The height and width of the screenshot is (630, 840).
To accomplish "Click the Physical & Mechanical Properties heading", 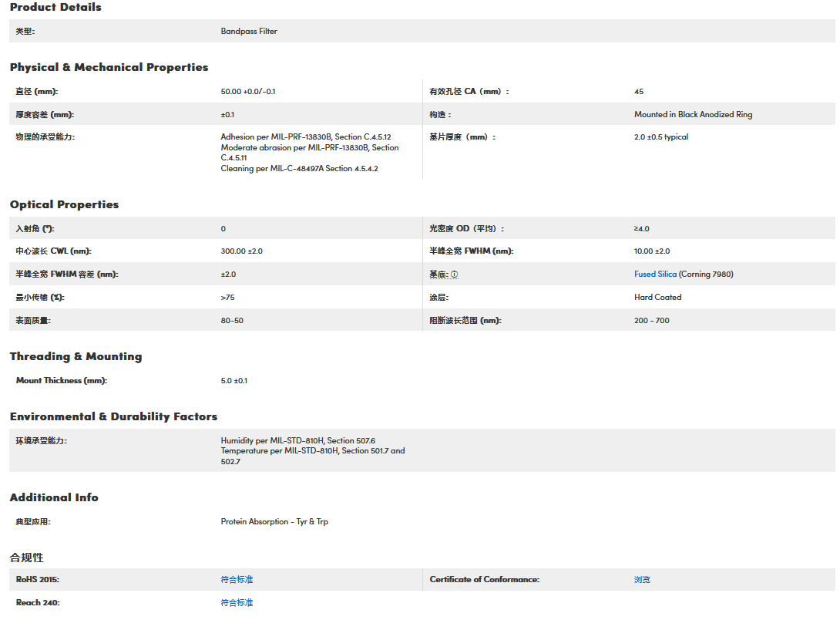I will (109, 68).
